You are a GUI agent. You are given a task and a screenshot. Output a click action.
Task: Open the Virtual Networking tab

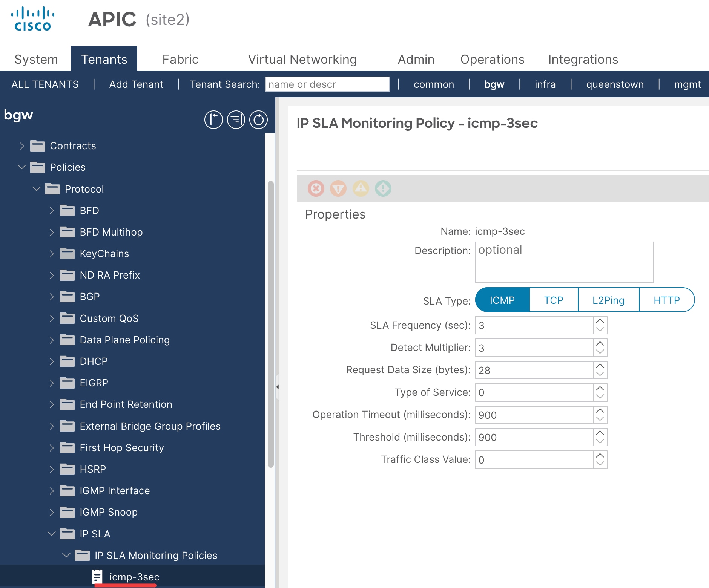coord(302,59)
